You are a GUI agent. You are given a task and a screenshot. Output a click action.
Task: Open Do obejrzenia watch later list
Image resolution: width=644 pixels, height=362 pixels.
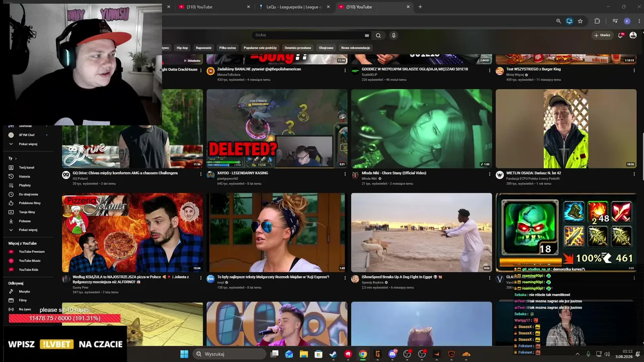click(28, 194)
